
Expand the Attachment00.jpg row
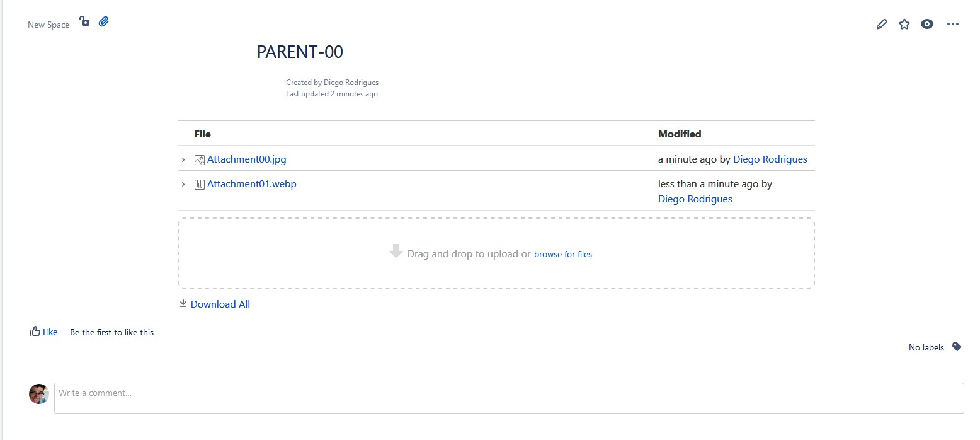pos(183,159)
